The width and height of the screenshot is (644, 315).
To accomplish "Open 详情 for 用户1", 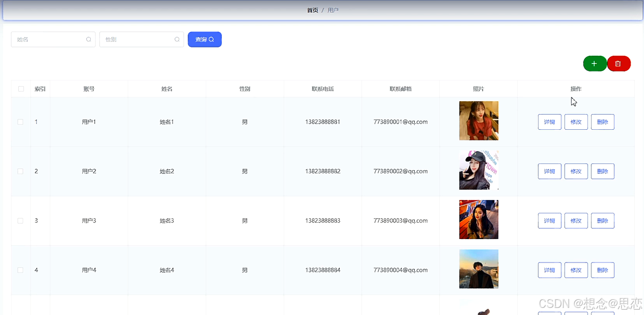I will 550,122.
